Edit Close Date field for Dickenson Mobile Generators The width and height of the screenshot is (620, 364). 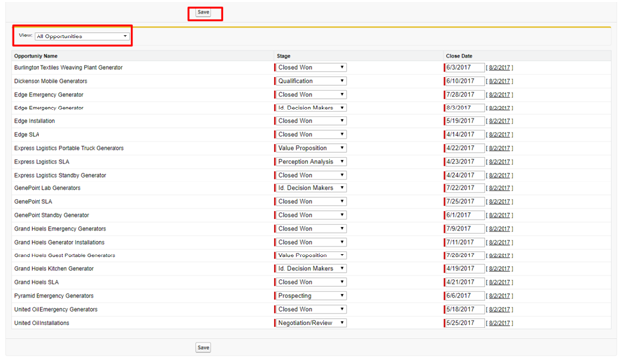pos(465,81)
